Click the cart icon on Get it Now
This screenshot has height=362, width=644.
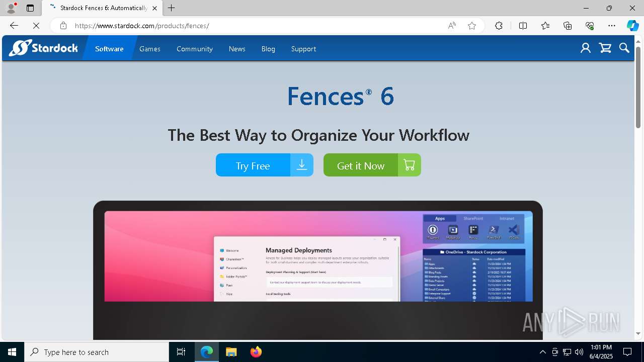pyautogui.click(x=410, y=165)
